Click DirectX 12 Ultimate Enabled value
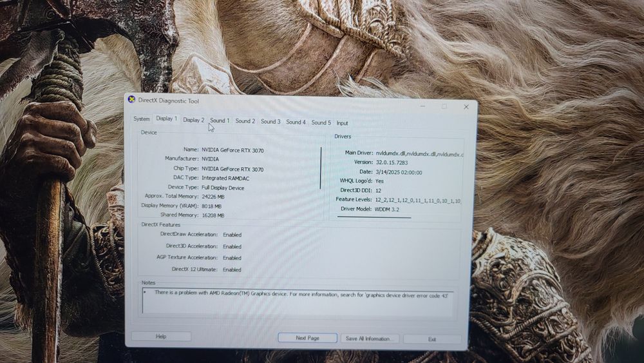Image resolution: width=644 pixels, height=363 pixels. coord(232,270)
